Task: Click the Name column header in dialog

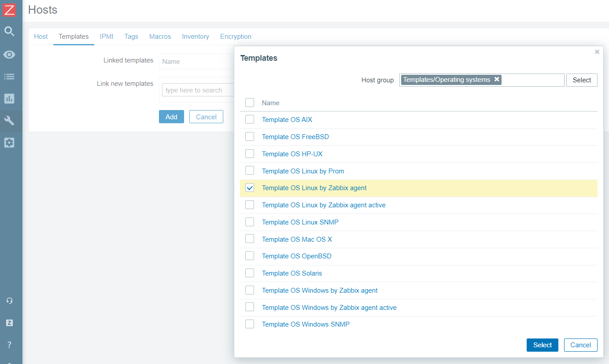Action: tap(271, 103)
